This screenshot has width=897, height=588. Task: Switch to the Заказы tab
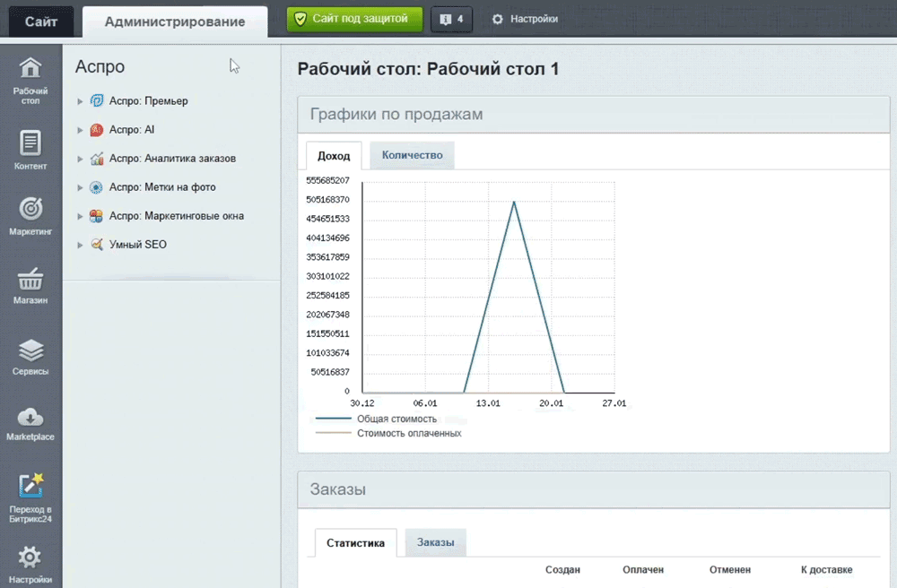point(435,542)
